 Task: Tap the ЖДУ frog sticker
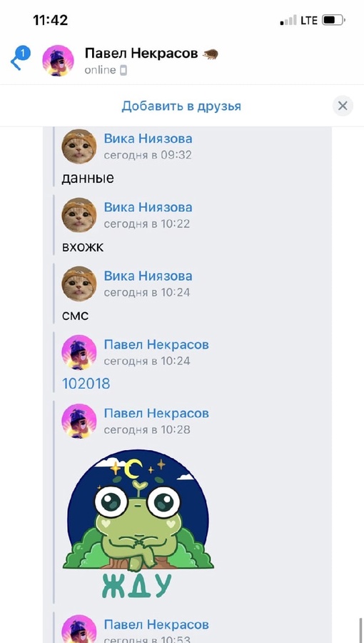pos(138,524)
